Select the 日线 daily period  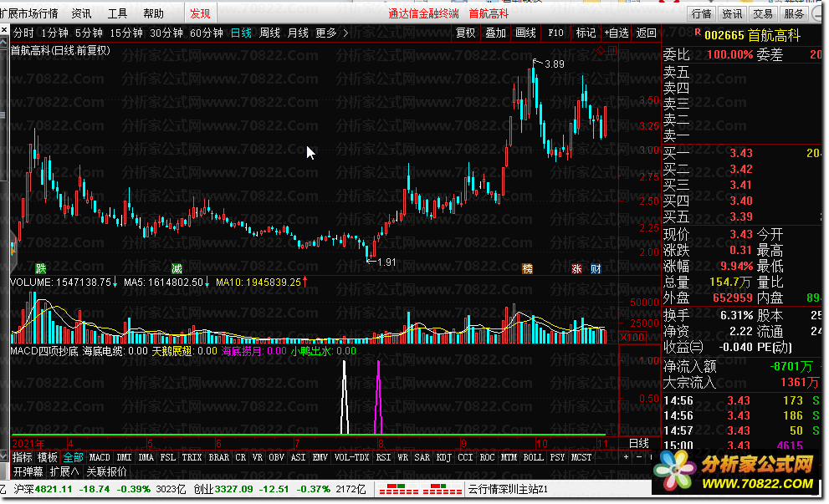[241, 33]
